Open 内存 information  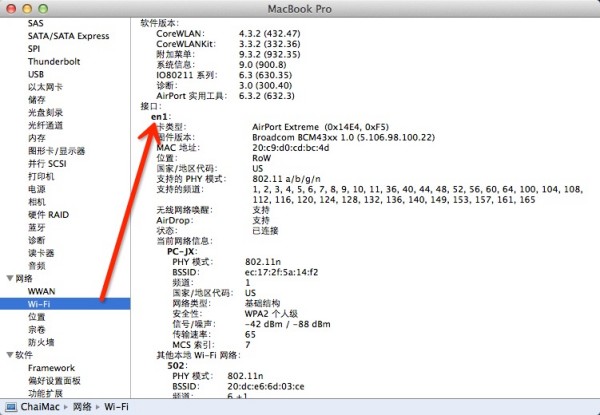point(36,138)
